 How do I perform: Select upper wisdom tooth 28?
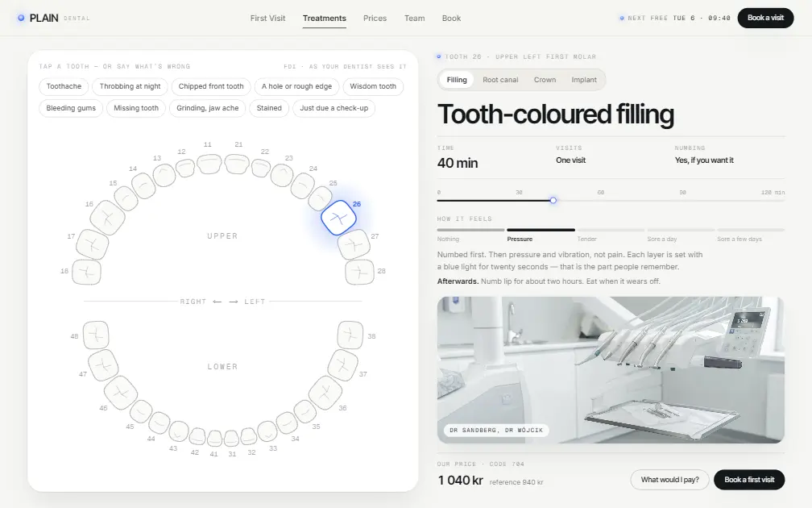360,272
